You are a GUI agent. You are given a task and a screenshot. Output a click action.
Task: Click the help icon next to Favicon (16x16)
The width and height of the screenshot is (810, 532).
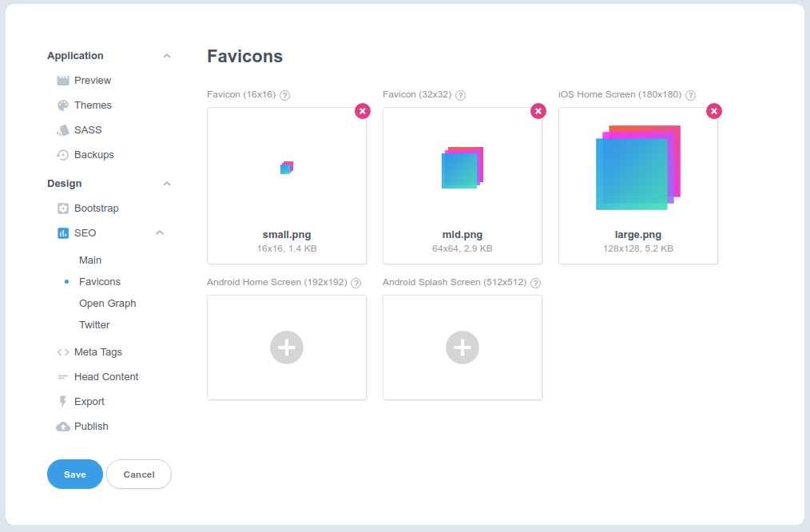click(x=285, y=94)
